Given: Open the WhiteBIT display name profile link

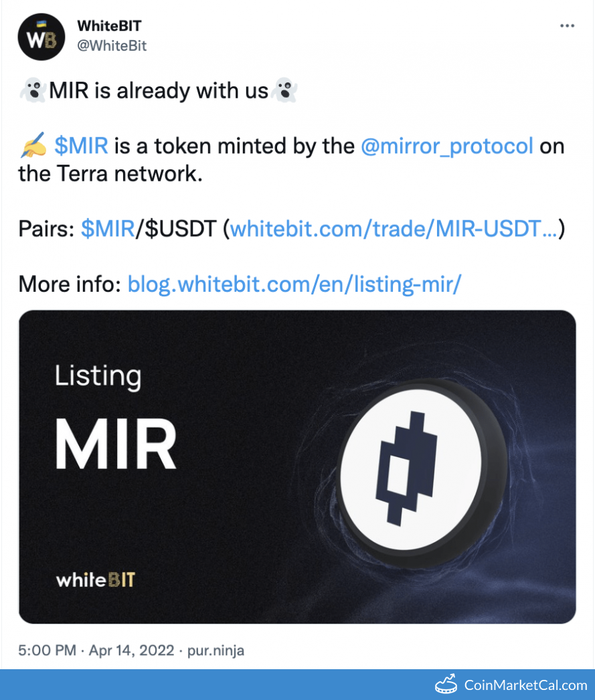Looking at the screenshot, I should click(x=109, y=26).
